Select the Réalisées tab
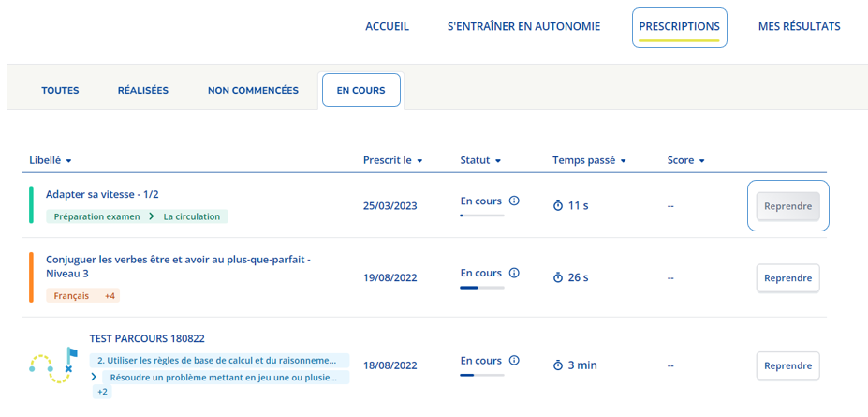The image size is (868, 417). 143,90
